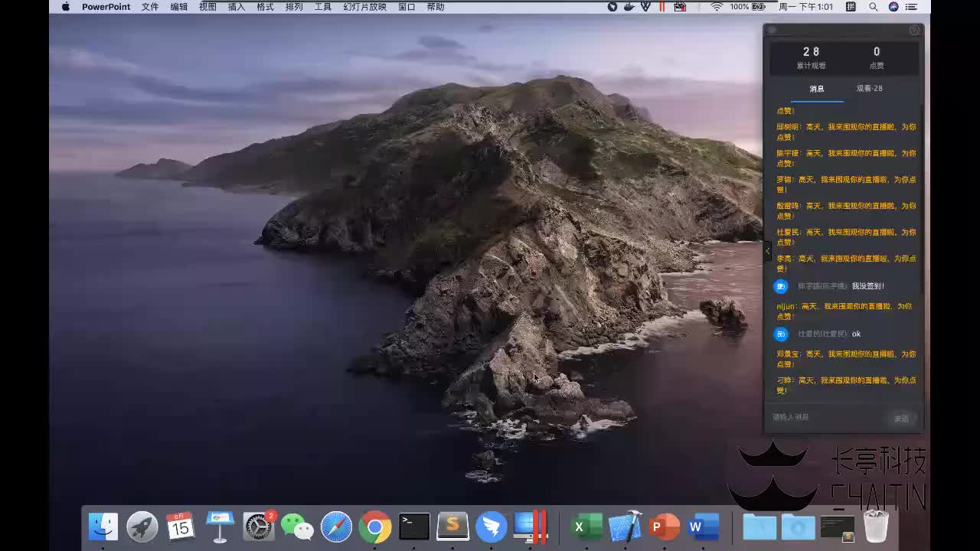Open Sublime Text from the Dock

(452, 527)
